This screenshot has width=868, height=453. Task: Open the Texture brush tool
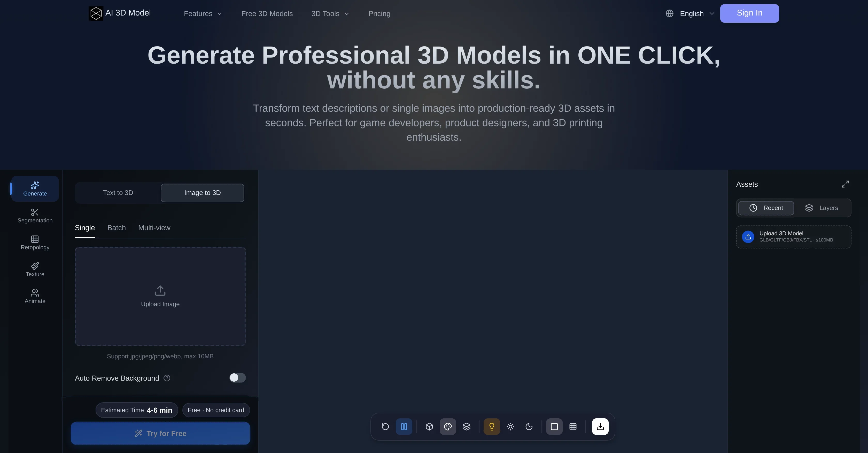35,269
